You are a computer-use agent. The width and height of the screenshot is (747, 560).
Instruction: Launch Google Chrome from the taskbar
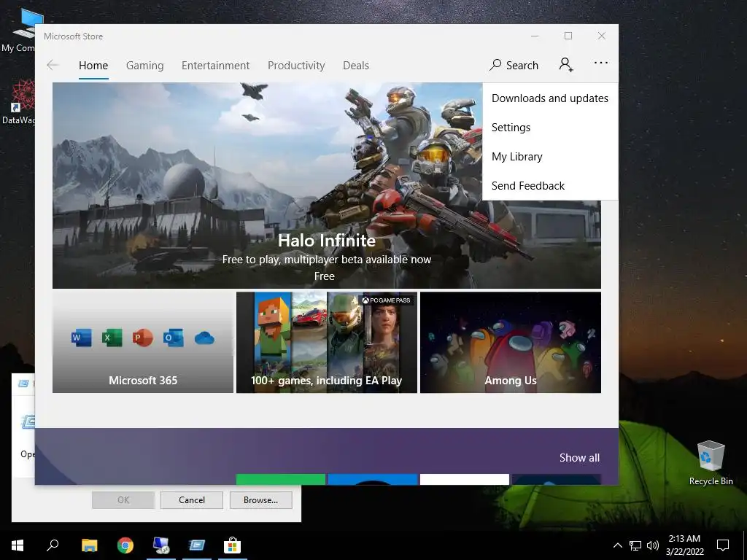(x=125, y=545)
